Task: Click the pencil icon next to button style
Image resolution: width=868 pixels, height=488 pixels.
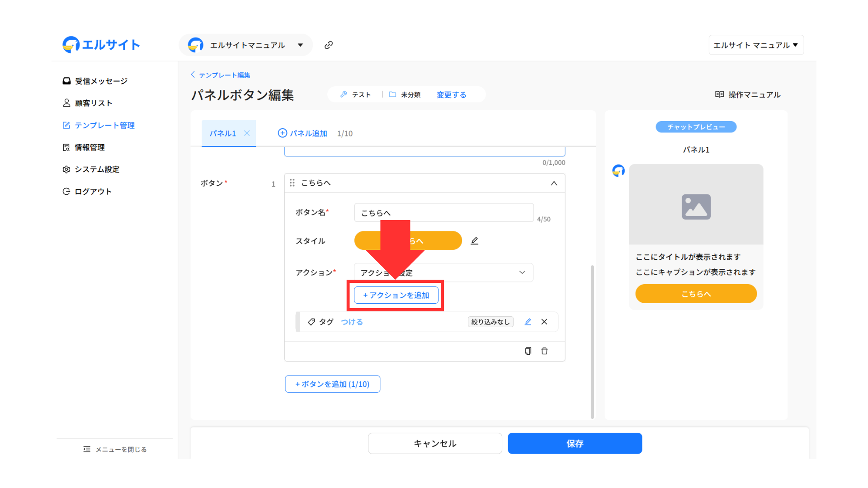Action: (x=474, y=241)
